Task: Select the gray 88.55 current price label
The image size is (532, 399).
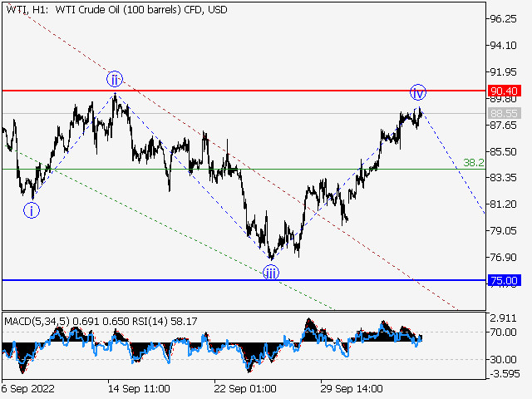Action: pos(504,113)
